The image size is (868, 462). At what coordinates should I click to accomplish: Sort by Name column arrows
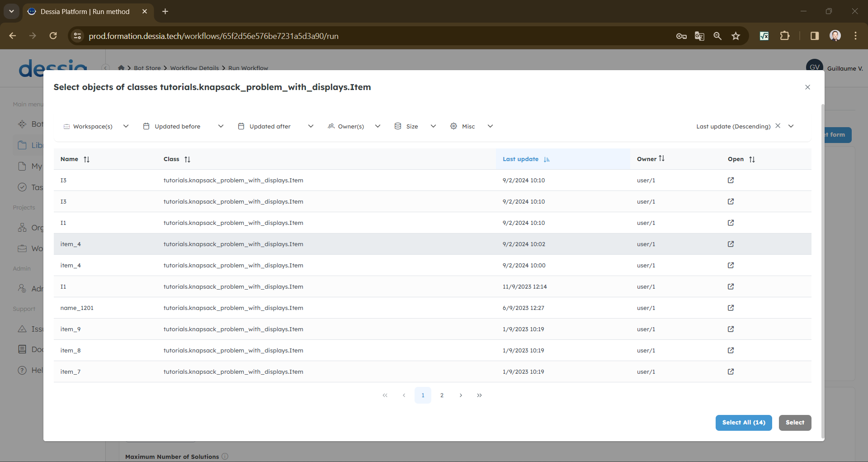point(86,159)
